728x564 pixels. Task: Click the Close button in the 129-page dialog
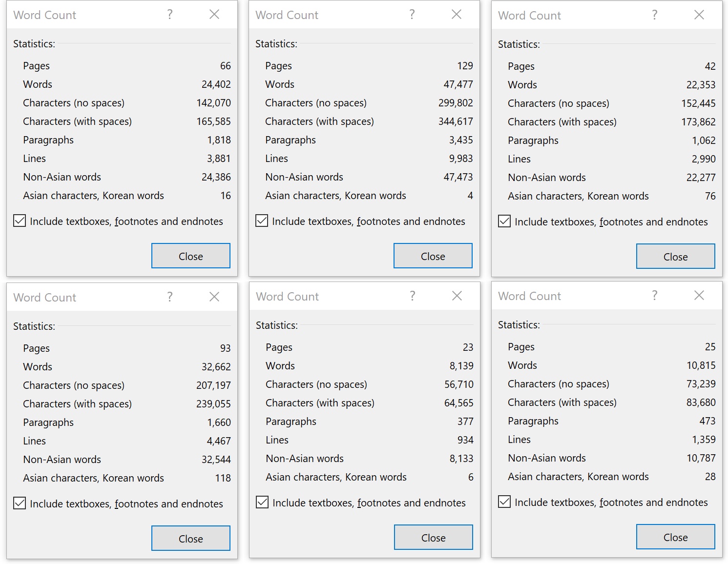coord(433,256)
